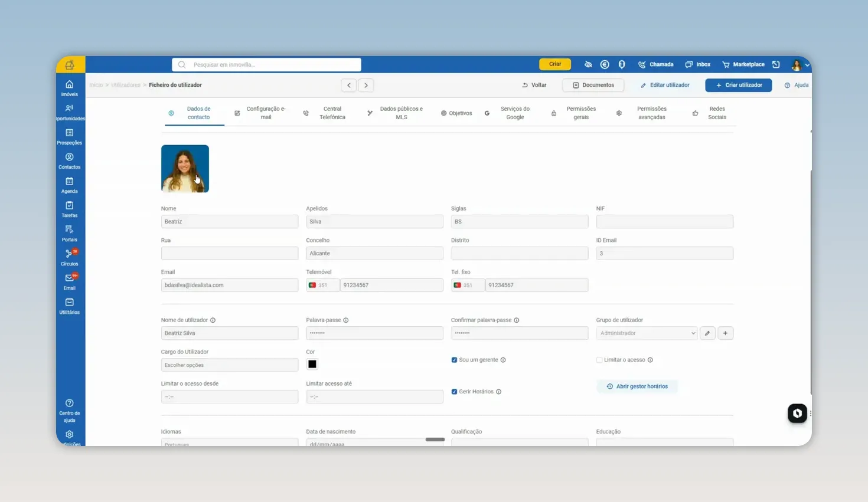This screenshot has height=502, width=868.
Task: Click the Inmovilla home logo
Action: [x=70, y=65]
